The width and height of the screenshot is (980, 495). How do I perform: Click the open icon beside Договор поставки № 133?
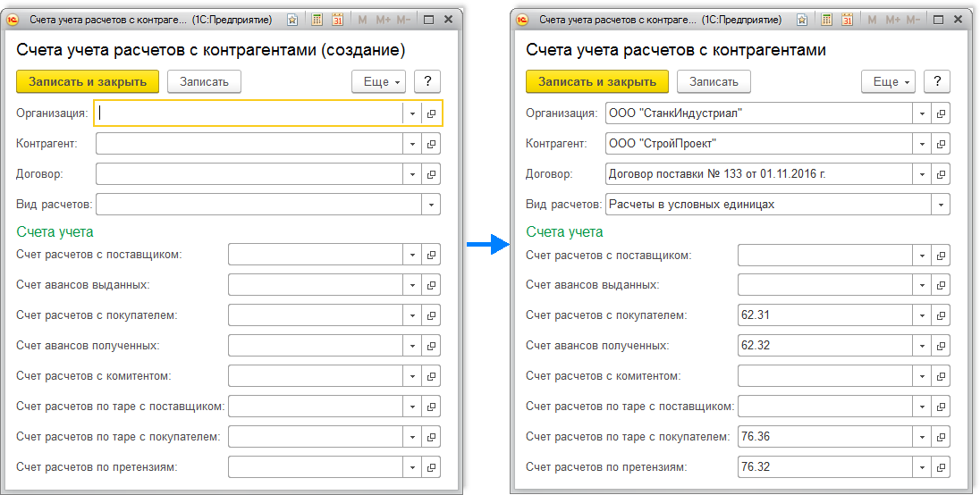(941, 174)
